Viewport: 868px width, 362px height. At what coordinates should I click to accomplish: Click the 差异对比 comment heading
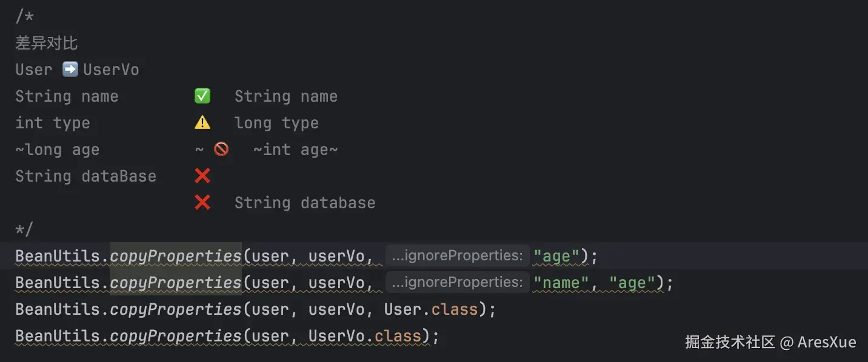point(47,44)
